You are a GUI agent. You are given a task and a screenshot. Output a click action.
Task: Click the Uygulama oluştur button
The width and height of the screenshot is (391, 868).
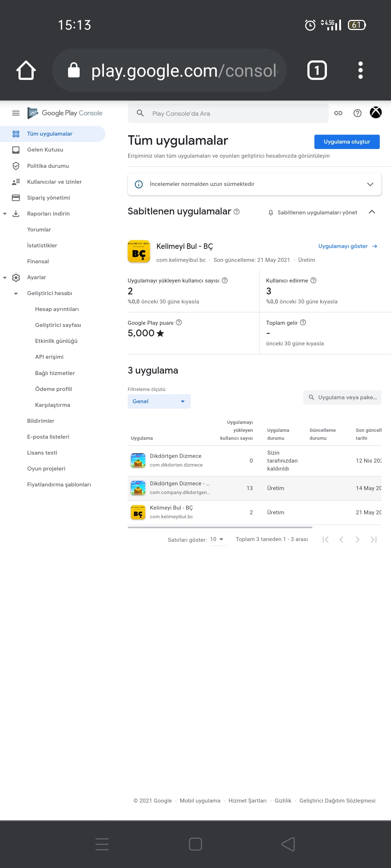coord(347,142)
